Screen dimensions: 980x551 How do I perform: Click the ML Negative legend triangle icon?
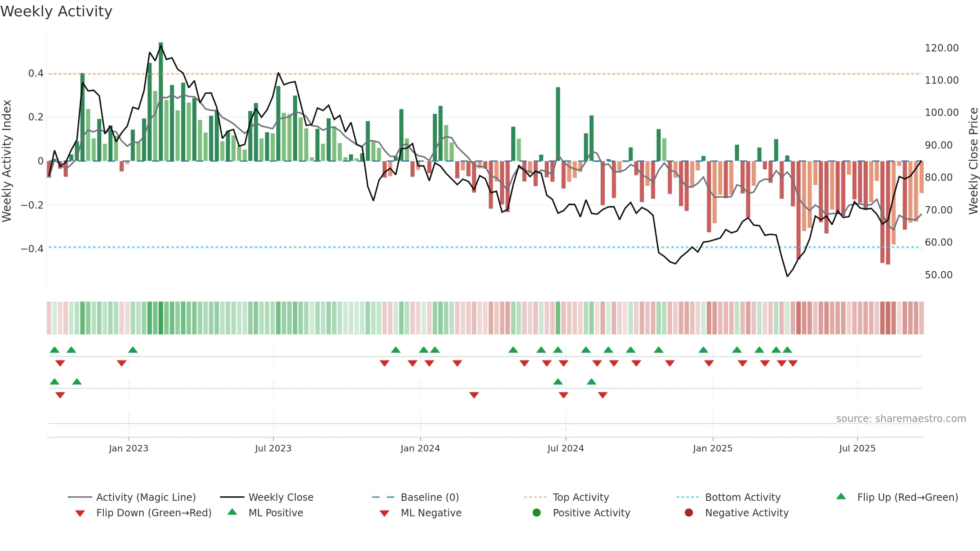point(384,513)
